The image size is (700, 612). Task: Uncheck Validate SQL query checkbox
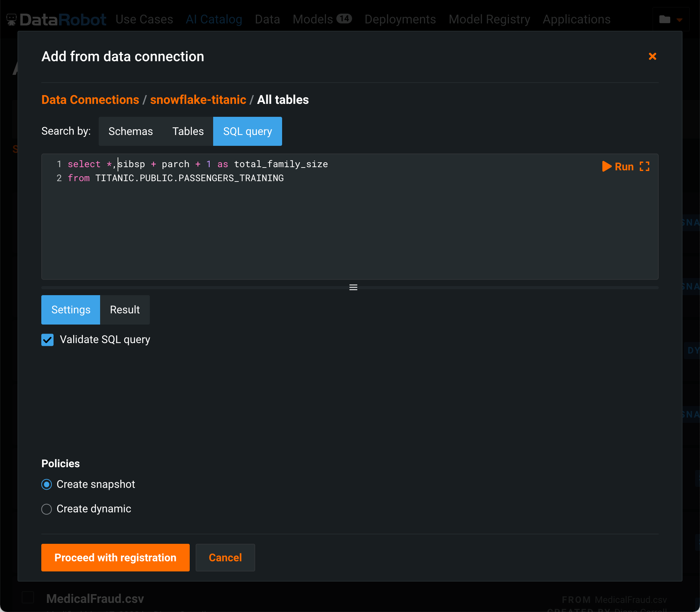(x=48, y=340)
